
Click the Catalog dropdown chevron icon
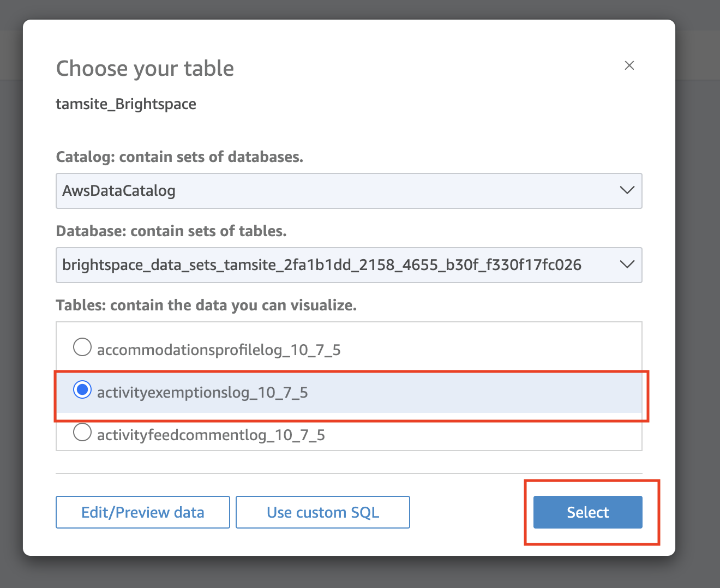626,191
